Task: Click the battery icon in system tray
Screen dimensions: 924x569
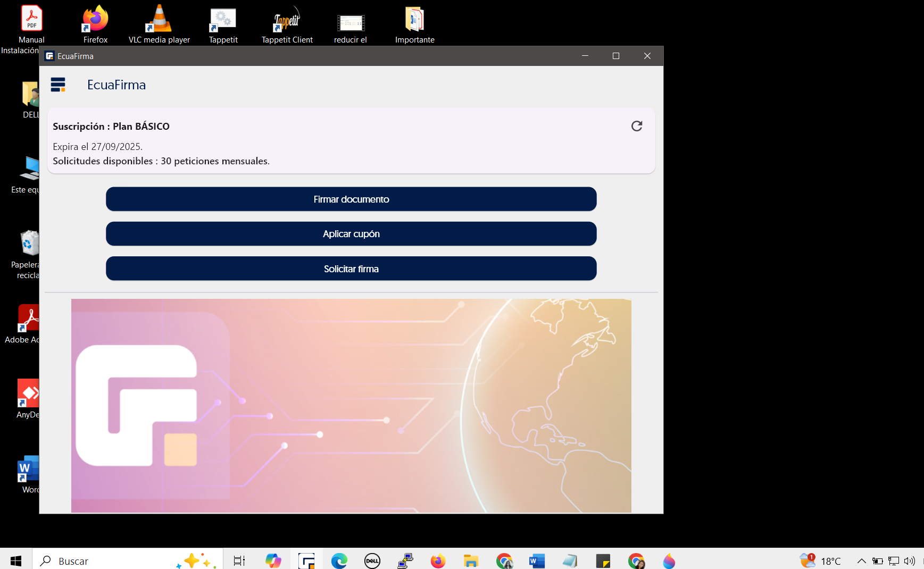Action: (878, 560)
